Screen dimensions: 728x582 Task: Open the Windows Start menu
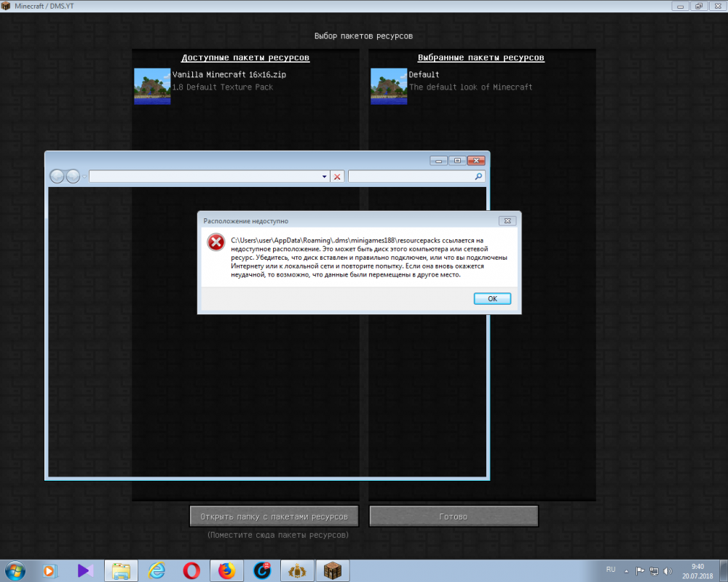[x=15, y=570]
